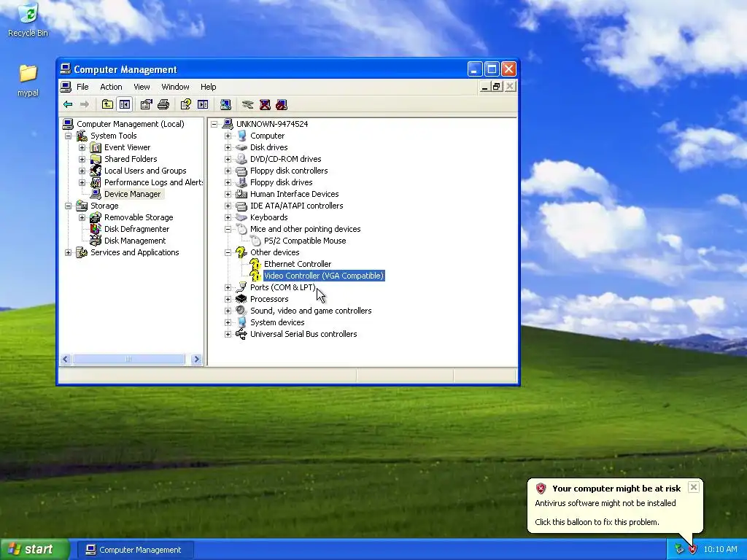Open the View menu

(x=142, y=87)
